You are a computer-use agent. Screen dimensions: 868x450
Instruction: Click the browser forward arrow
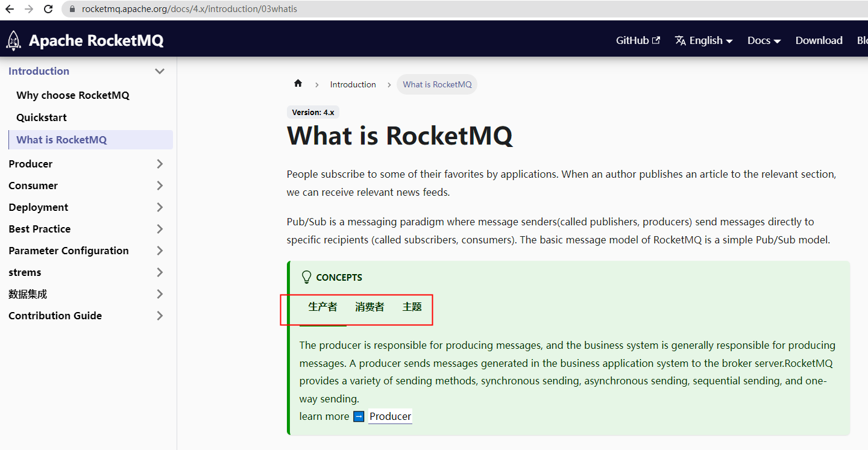28,9
